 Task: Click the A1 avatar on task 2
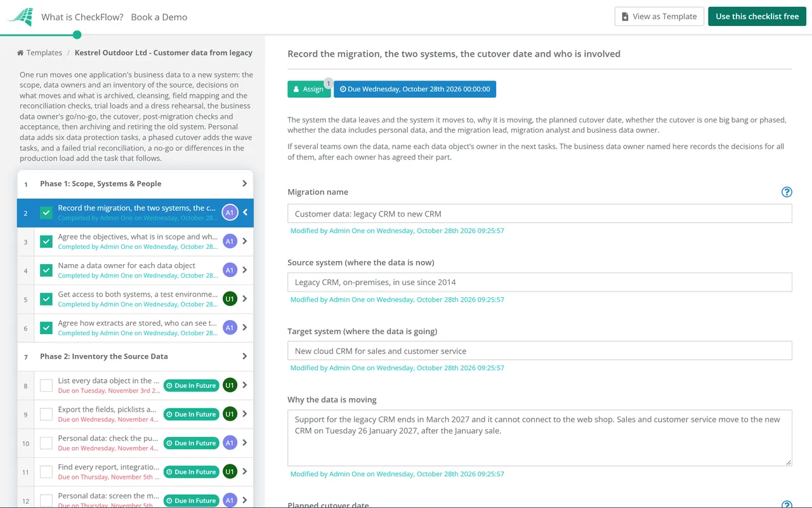click(230, 213)
